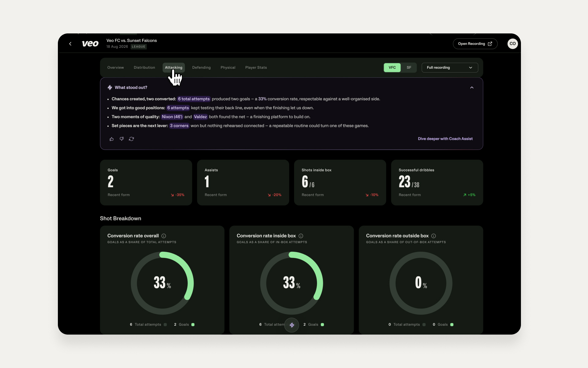The width and height of the screenshot is (588, 368).
Task: Open the Physical tab
Action: (228, 67)
